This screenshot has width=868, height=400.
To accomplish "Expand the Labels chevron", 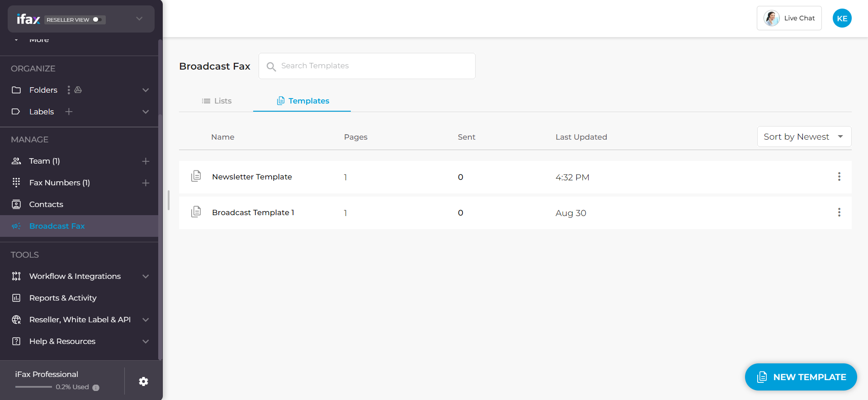I will pos(146,112).
